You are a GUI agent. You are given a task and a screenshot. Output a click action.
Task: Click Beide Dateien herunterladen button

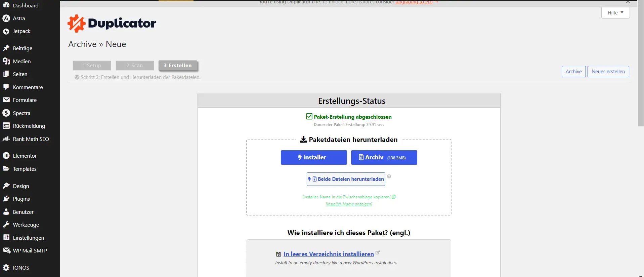[x=346, y=179]
